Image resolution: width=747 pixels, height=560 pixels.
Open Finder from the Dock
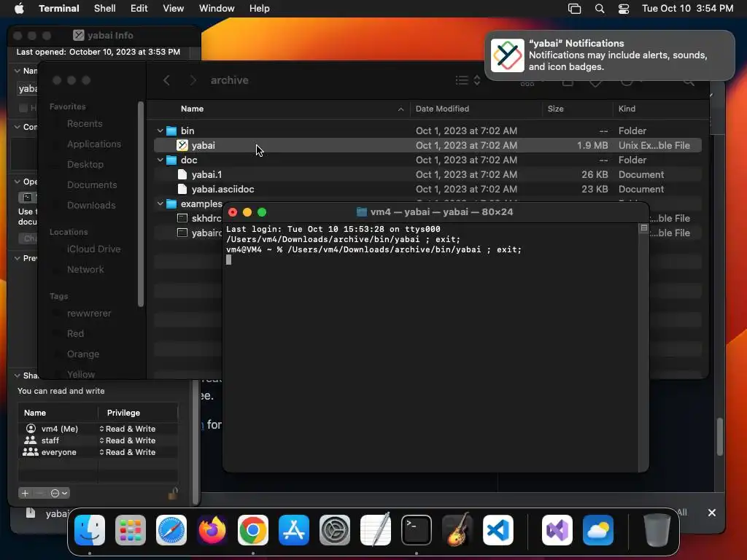click(x=90, y=530)
